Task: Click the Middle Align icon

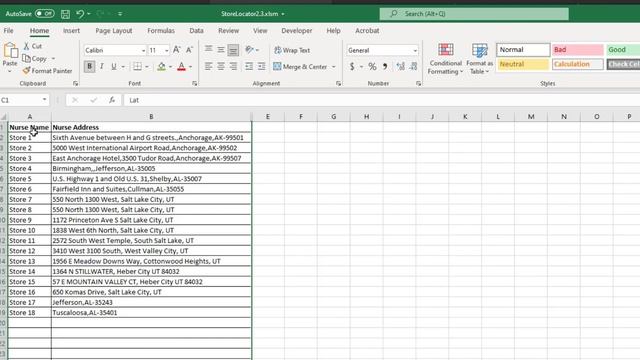Action: coord(221,50)
